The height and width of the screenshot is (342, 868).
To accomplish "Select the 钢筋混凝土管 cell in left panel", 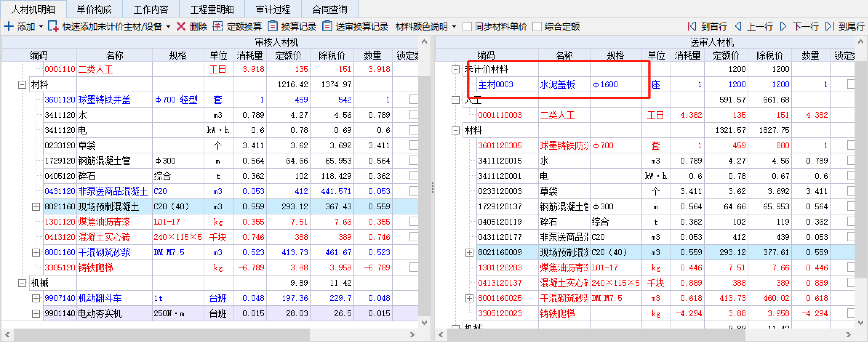I will (x=115, y=161).
